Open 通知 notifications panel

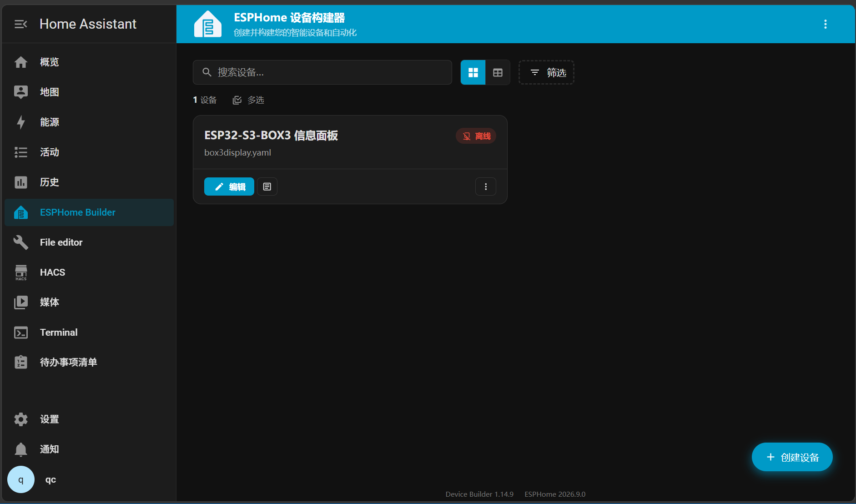89,449
